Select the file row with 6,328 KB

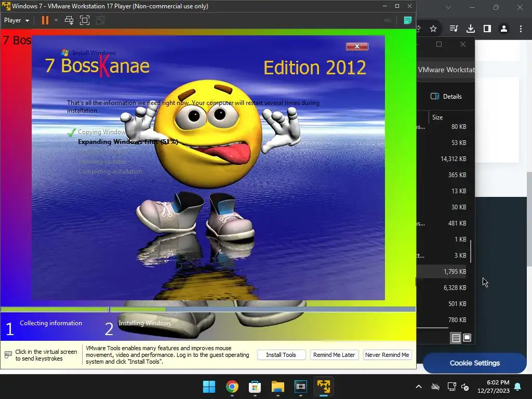click(443, 288)
